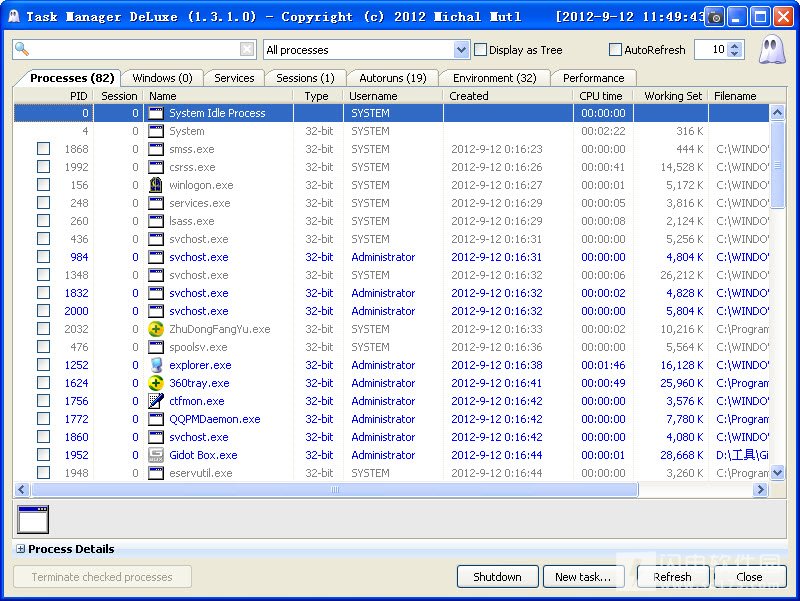This screenshot has height=601, width=800.
Task: Clear search box with the X icon
Action: (247, 49)
